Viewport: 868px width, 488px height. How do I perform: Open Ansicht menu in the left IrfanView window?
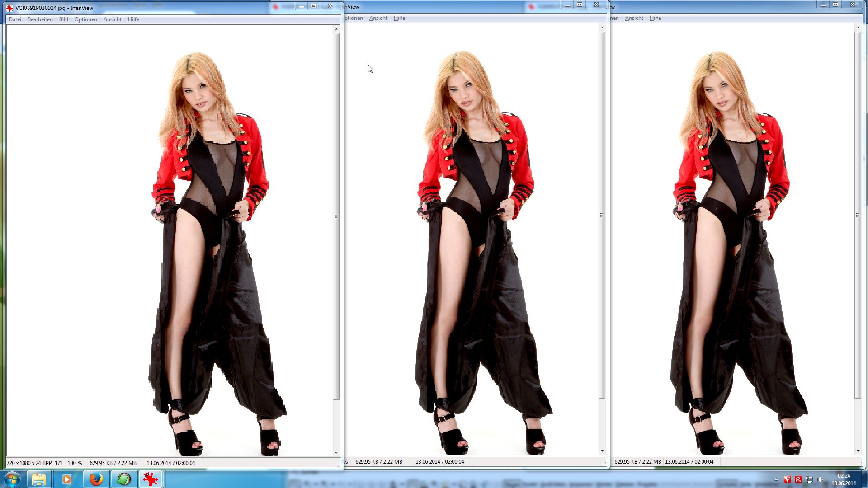pyautogui.click(x=113, y=19)
